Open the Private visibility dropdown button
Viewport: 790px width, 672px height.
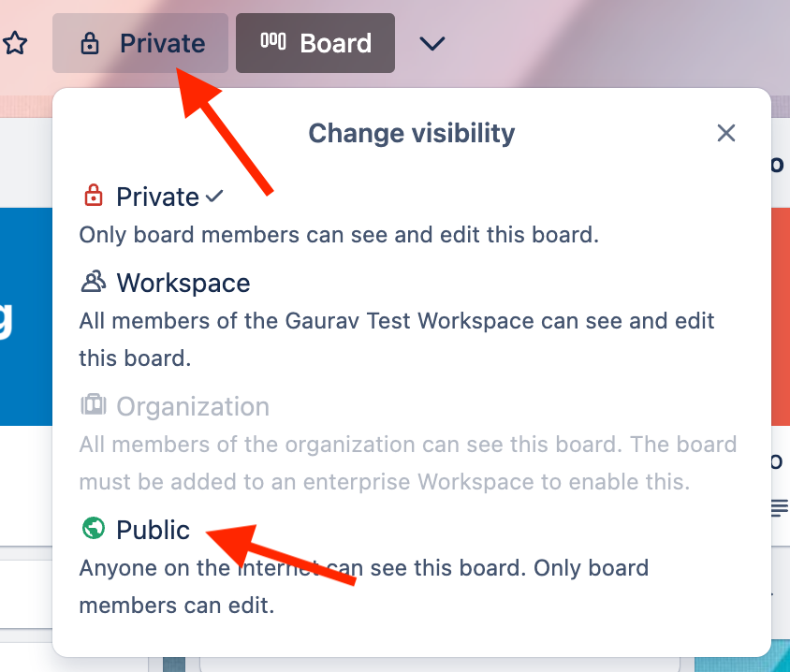(140, 43)
